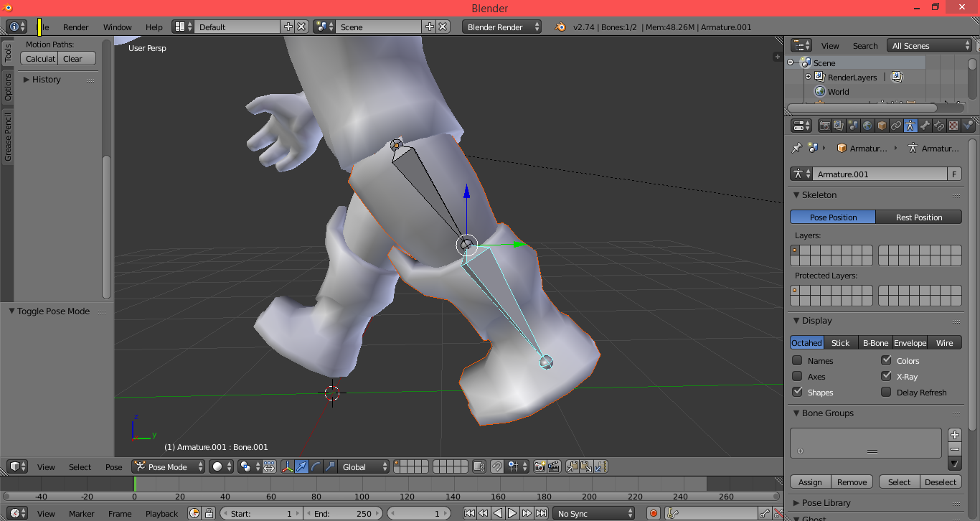Select Envelope display type
980x521 pixels.
pos(910,343)
